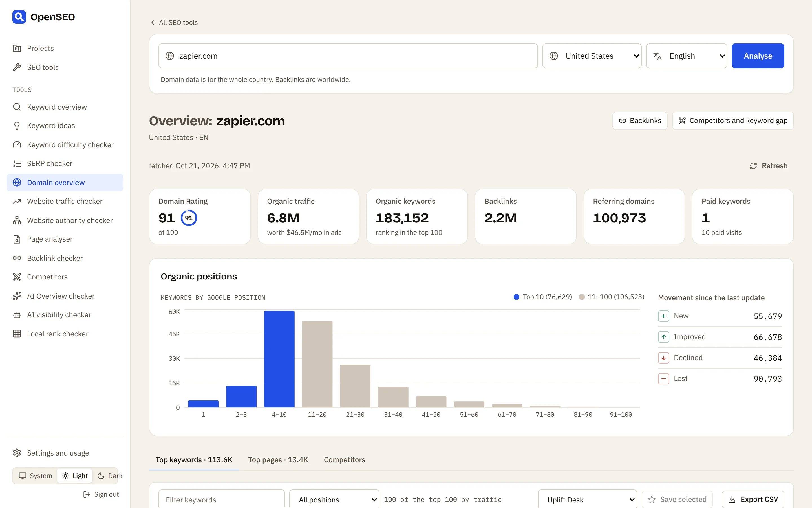The image size is (812, 508).
Task: Toggle 11–100 legend series
Action: [611, 297]
